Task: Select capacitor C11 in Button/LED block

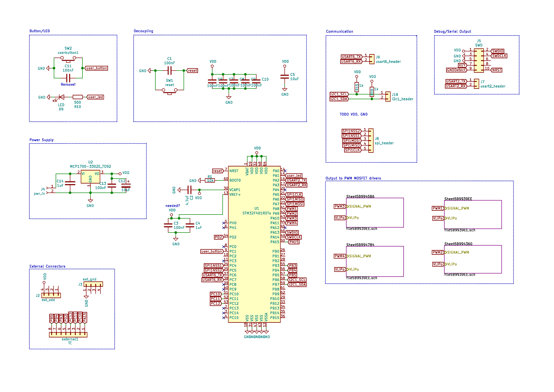Action: click(68, 78)
